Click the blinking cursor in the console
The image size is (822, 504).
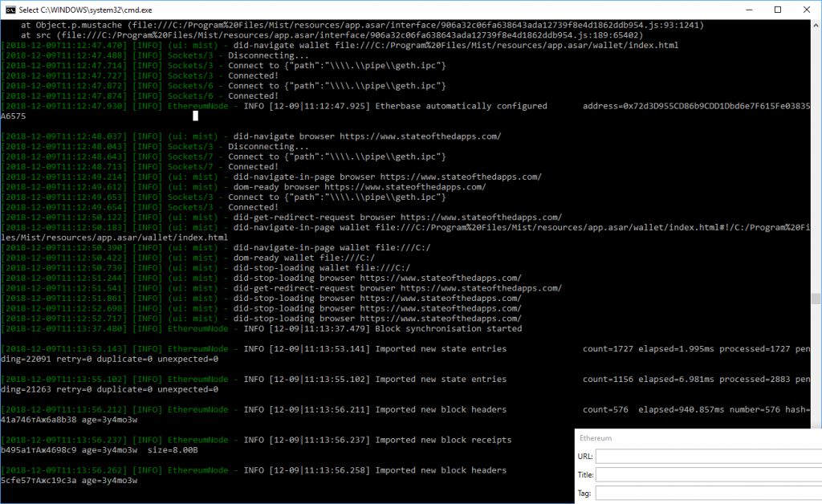pos(194,116)
